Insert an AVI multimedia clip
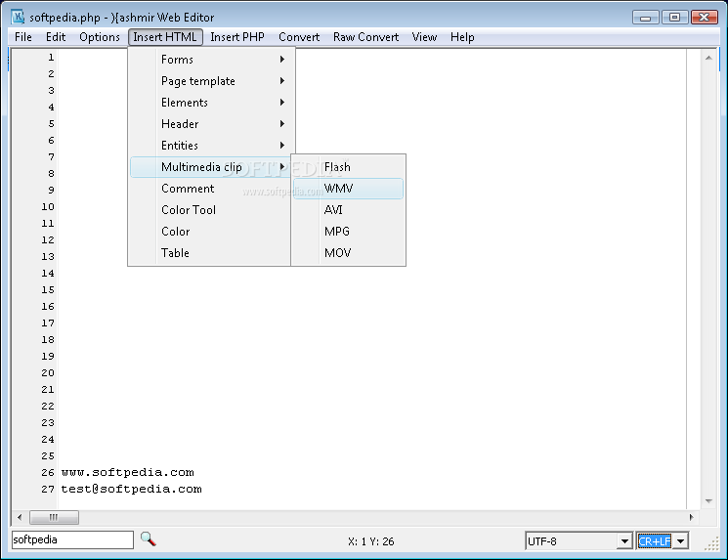 pyautogui.click(x=348, y=210)
